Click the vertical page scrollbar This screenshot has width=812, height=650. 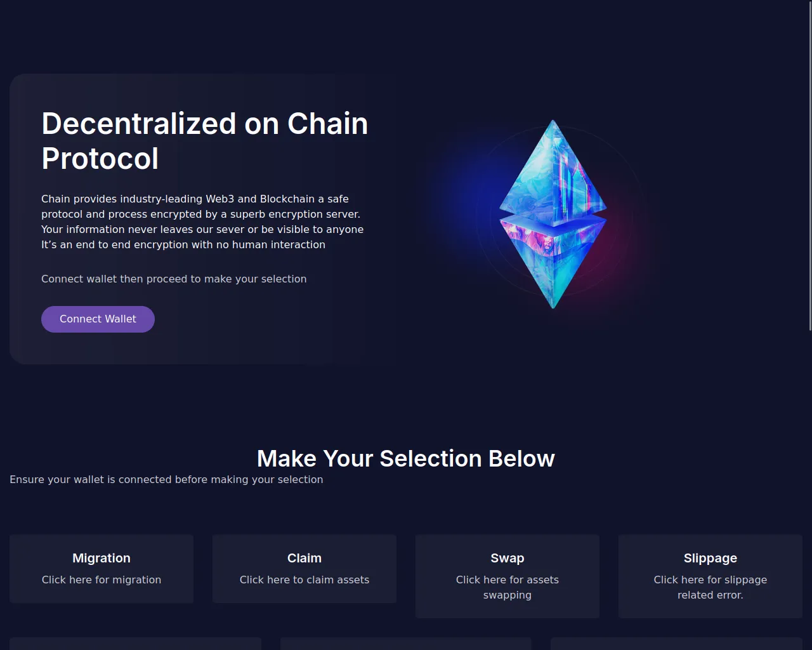pyautogui.click(x=809, y=165)
